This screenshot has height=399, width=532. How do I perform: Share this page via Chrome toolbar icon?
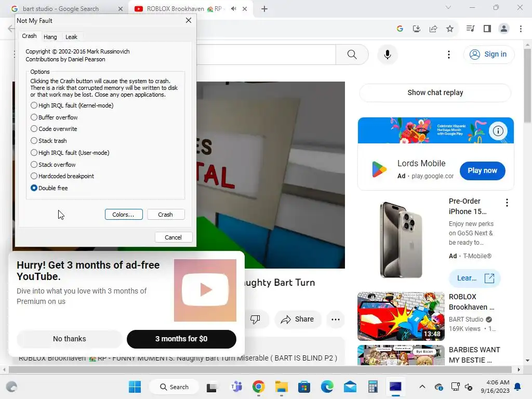[x=433, y=29]
